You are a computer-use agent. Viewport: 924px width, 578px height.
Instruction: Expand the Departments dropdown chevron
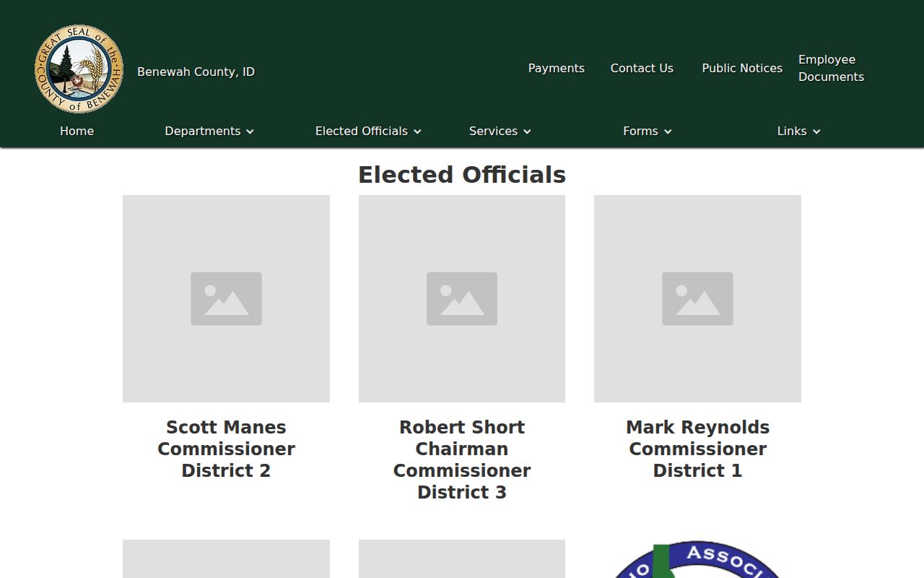tap(250, 131)
